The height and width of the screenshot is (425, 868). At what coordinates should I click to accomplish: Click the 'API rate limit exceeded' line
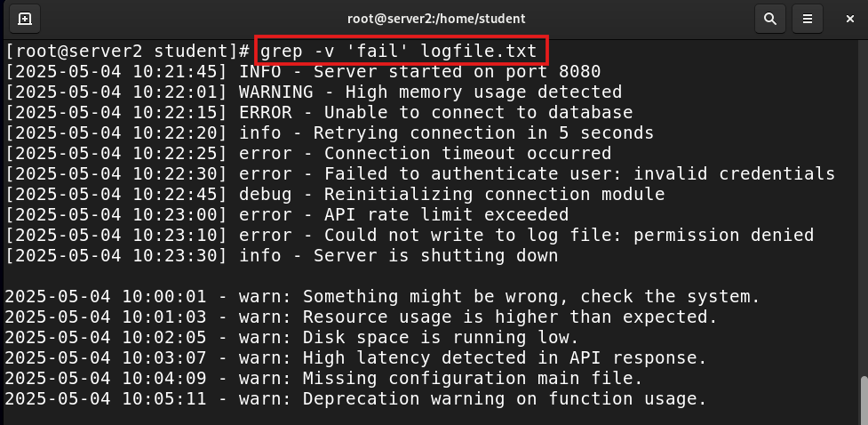click(x=287, y=215)
